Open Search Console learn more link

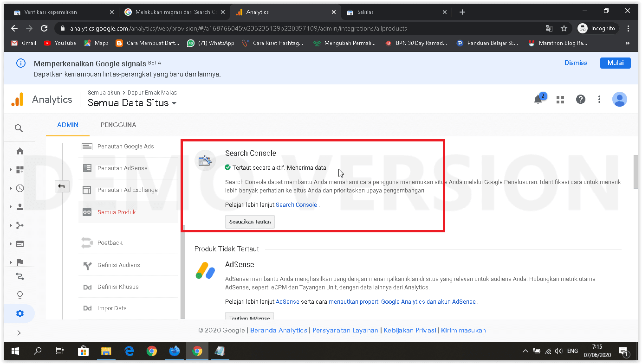coord(296,205)
